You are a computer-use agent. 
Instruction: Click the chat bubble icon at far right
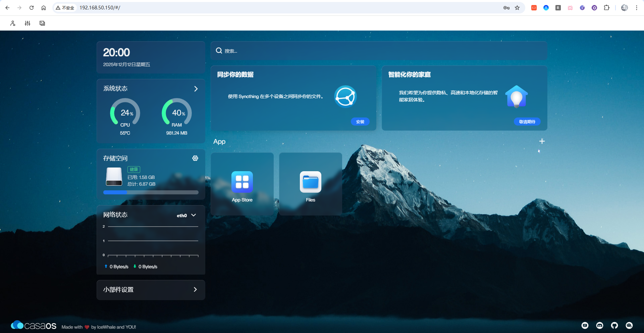click(629, 325)
